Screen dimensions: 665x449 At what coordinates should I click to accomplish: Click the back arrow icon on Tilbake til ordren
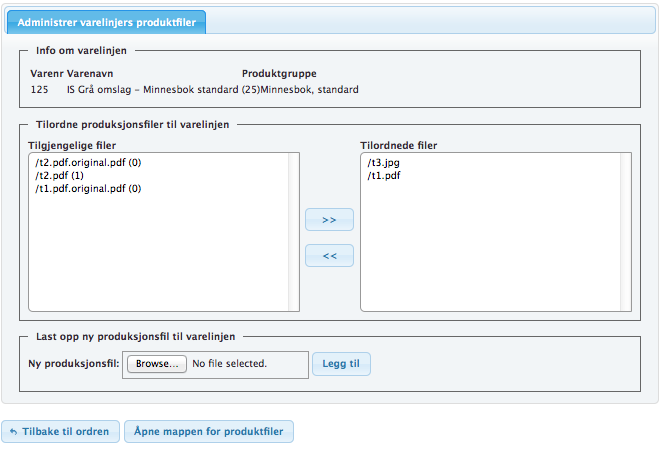click(14, 432)
